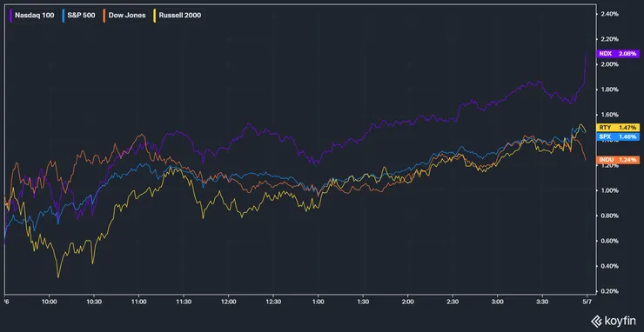Image resolution: width=644 pixels, height=332 pixels.
Task: Click the 1:00 time axis label
Action: point(318,302)
